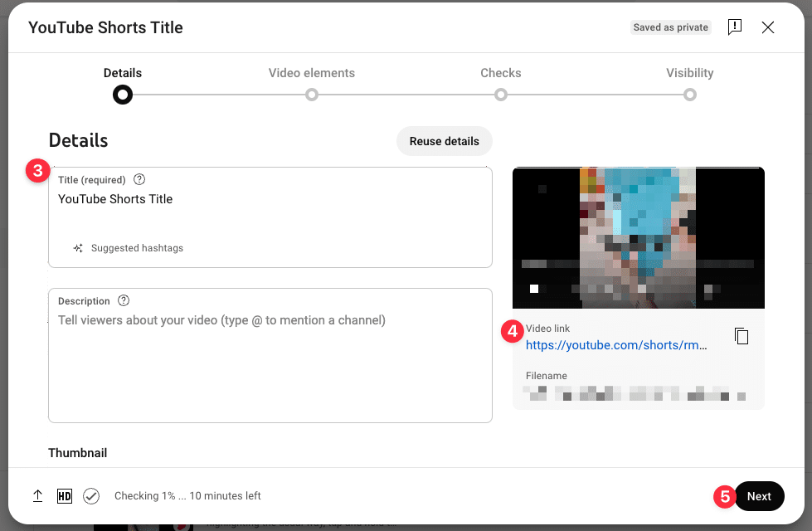Viewport: 812px width, 531px height.
Task: Click the send feedback icon
Action: click(734, 27)
